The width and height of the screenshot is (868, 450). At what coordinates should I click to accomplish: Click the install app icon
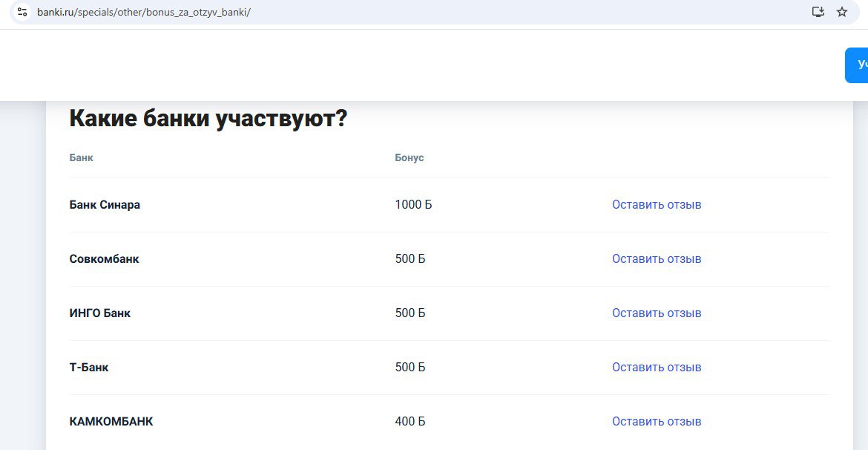[818, 12]
